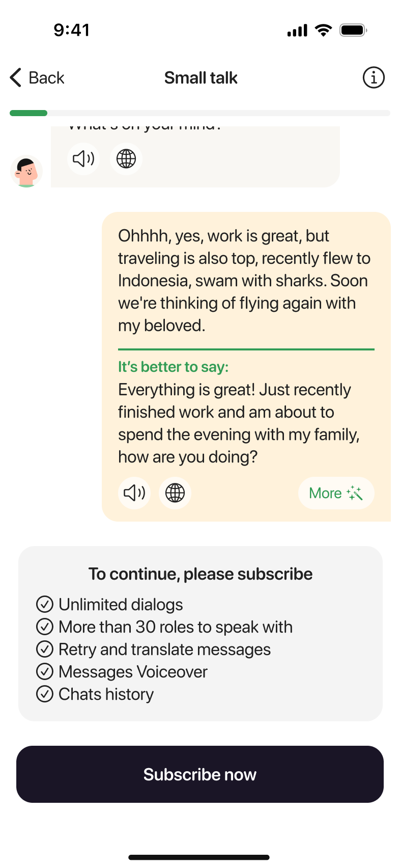
Task: Play audio for the tutor's message
Action: 83,159
